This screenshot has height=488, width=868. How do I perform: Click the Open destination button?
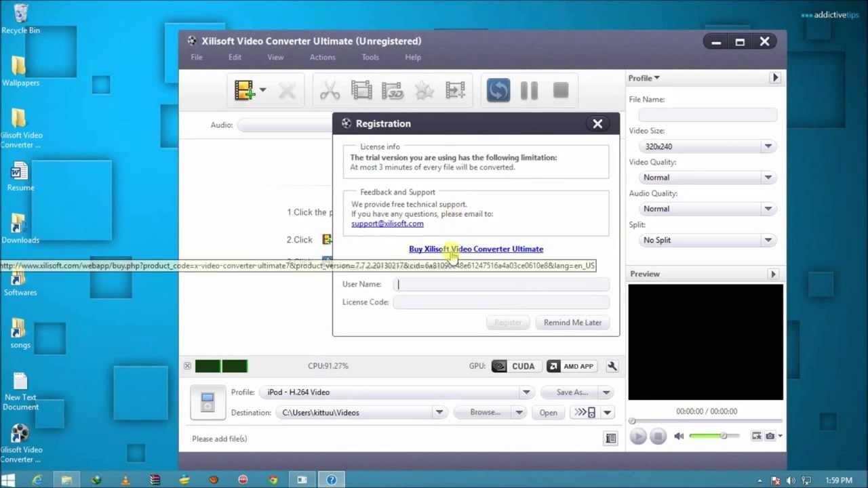coord(548,413)
